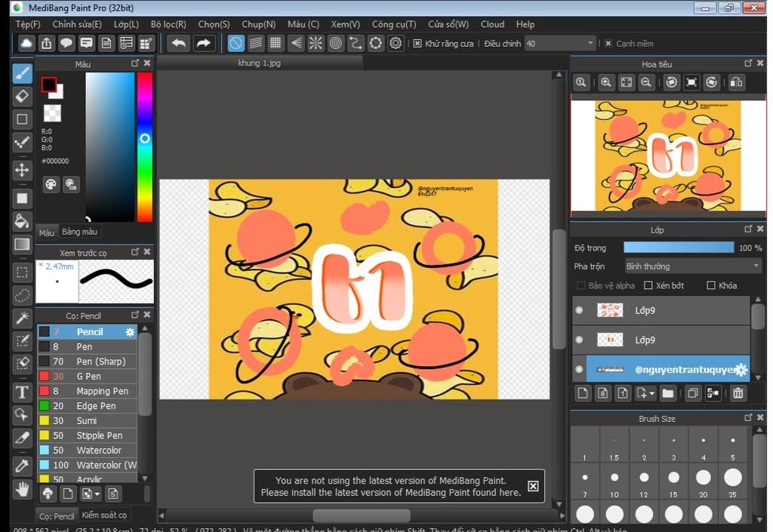Pick a shade in the color square
The image size is (773, 532).
coord(110,147)
